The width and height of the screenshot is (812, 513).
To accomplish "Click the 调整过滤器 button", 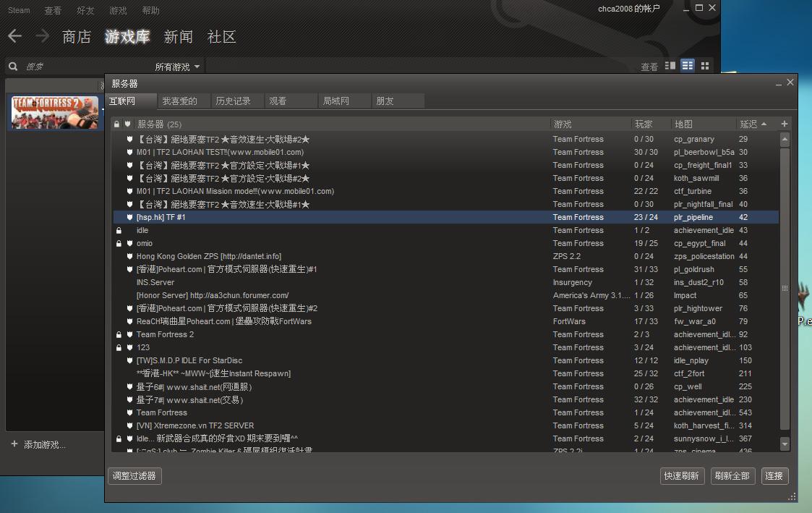I will click(x=134, y=475).
